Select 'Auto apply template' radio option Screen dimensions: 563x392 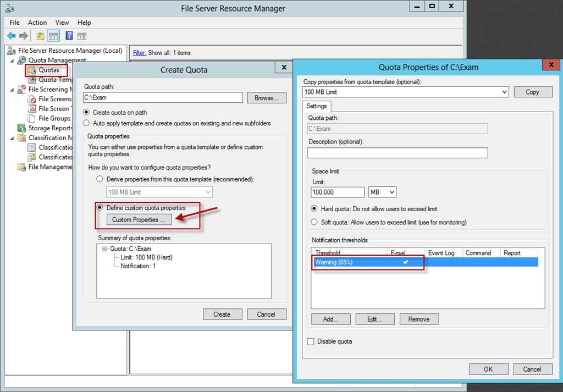click(x=86, y=123)
